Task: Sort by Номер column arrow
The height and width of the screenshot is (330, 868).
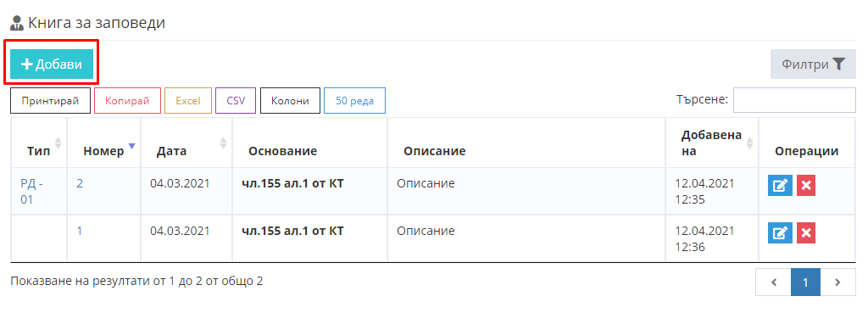Action: [131, 146]
